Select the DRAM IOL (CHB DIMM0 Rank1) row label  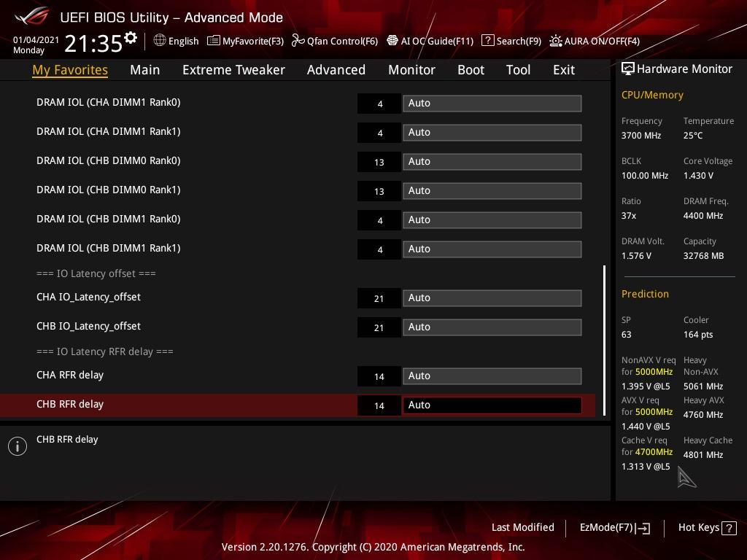pos(109,190)
